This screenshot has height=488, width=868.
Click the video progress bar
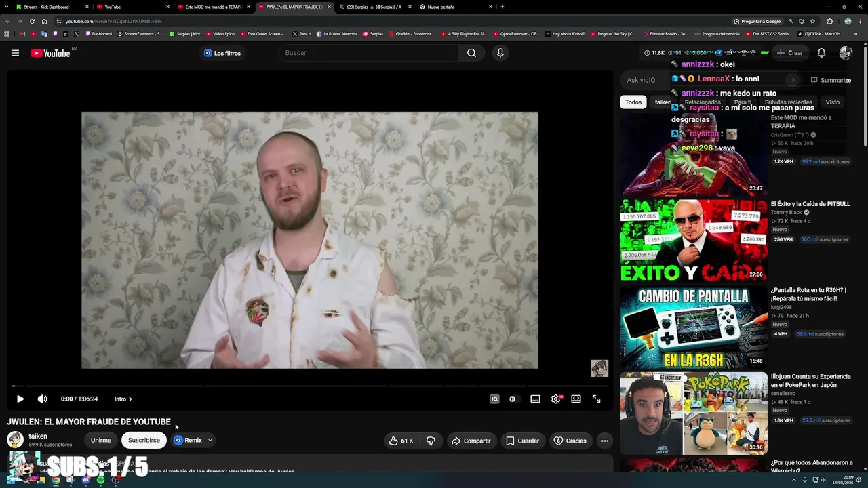pos(309,386)
